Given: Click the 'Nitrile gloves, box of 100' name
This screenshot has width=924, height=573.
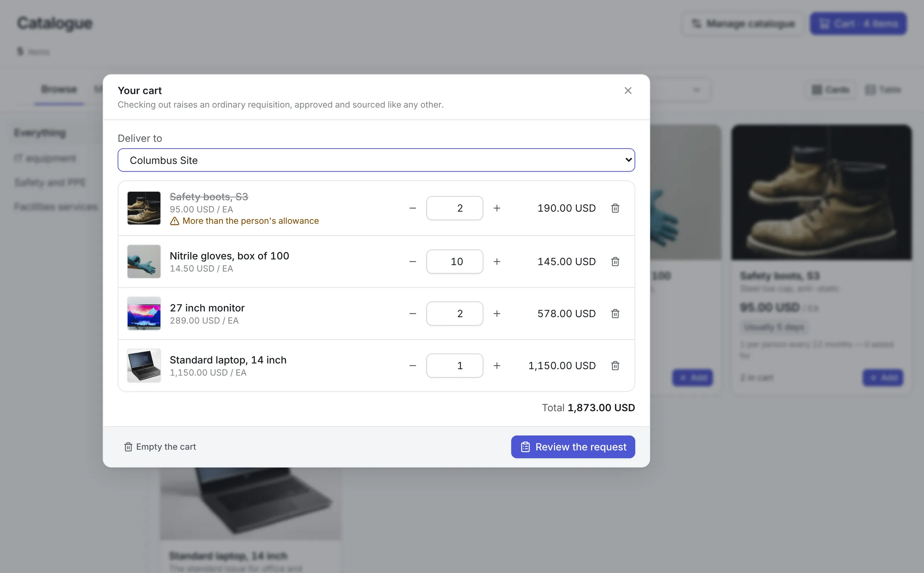Looking at the screenshot, I should pyautogui.click(x=229, y=256).
